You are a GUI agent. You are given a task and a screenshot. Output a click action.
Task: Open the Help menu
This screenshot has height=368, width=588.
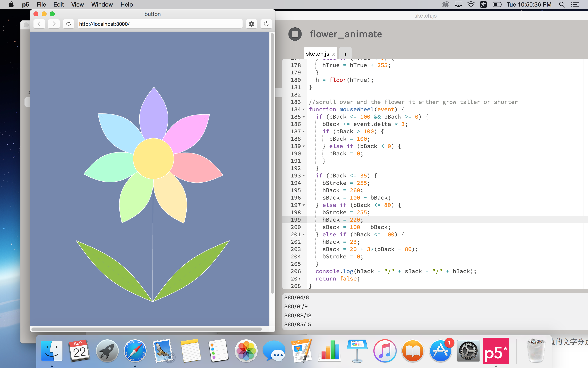127,4
